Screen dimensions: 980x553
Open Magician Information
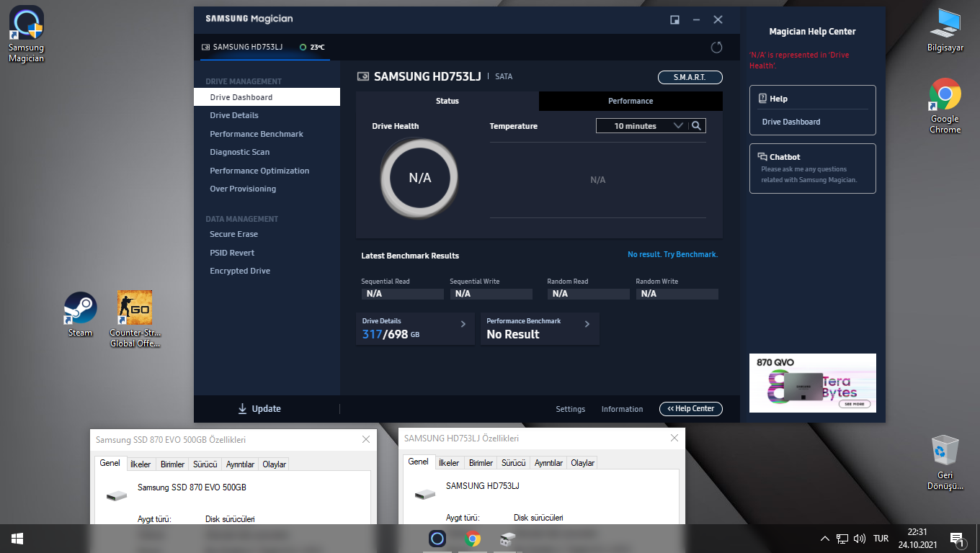[623, 409]
